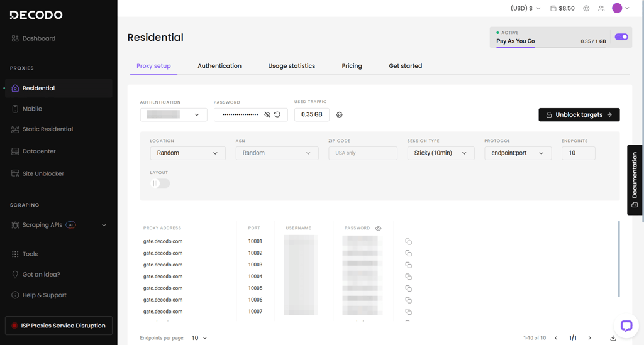Show the hidden password eye-slash icon
The height and width of the screenshot is (345, 644).
pyautogui.click(x=267, y=115)
